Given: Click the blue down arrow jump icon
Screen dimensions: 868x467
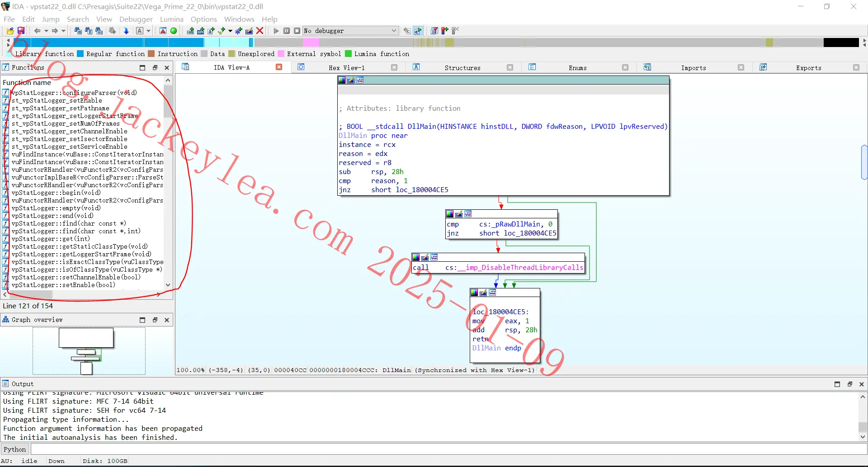Looking at the screenshot, I should point(126,31).
